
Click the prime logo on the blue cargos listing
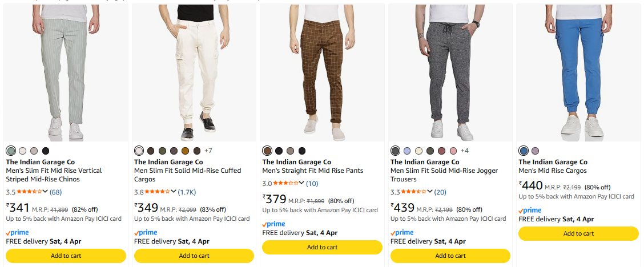tap(530, 211)
